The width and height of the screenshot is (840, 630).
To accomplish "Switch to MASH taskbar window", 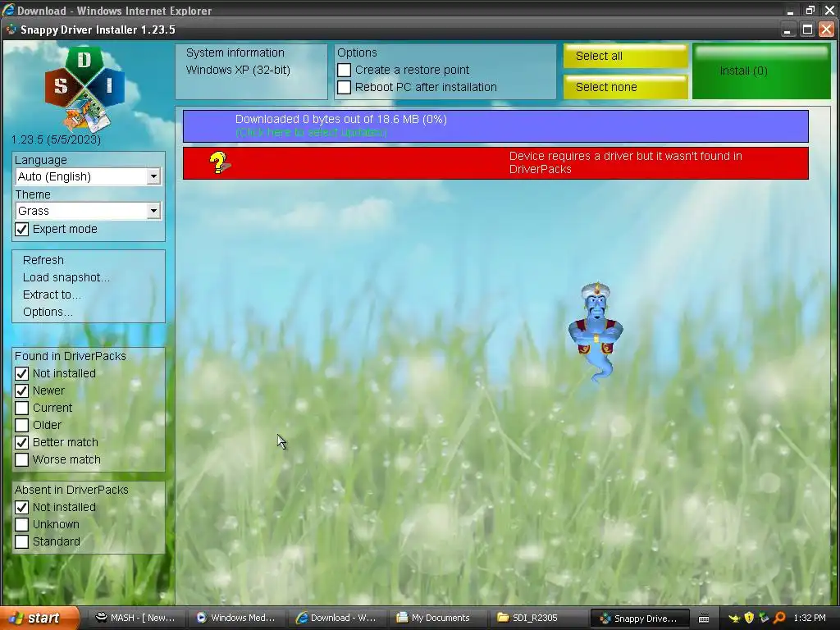I will click(135, 619).
